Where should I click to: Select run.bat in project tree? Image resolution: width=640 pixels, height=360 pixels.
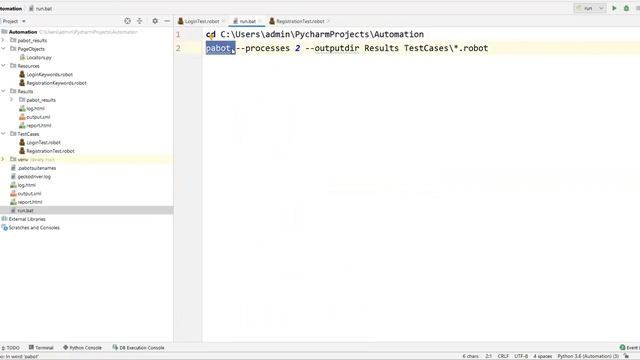click(25, 211)
